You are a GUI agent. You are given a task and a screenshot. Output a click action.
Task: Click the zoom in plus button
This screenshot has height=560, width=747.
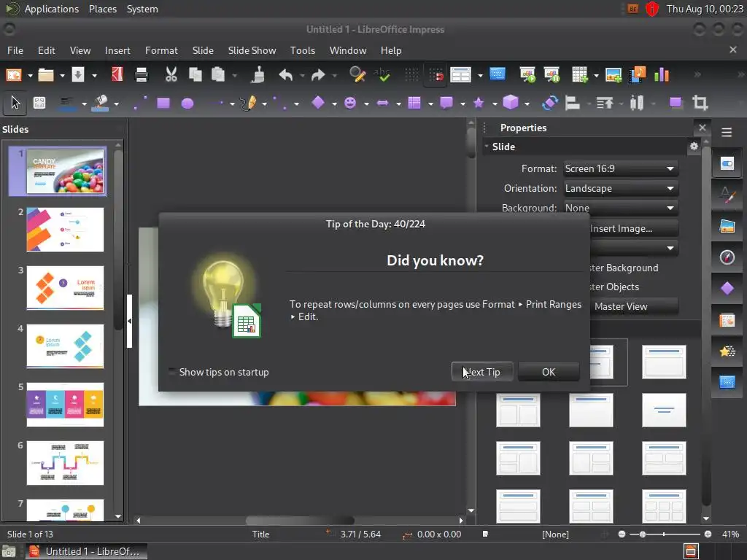coord(708,534)
